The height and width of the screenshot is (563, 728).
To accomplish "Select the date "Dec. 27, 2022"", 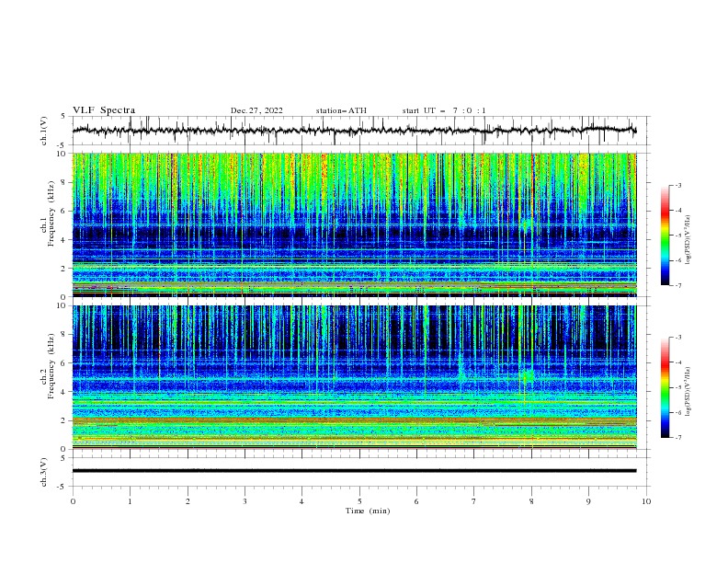I will (x=256, y=110).
